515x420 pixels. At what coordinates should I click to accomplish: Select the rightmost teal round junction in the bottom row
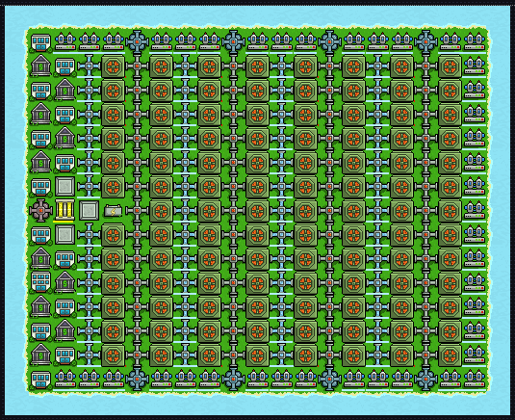426,380
